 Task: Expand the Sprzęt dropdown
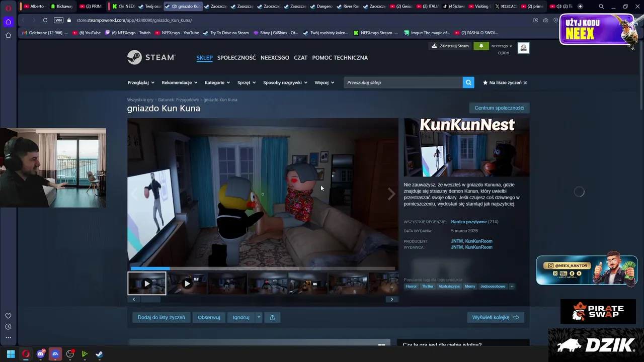click(x=247, y=82)
